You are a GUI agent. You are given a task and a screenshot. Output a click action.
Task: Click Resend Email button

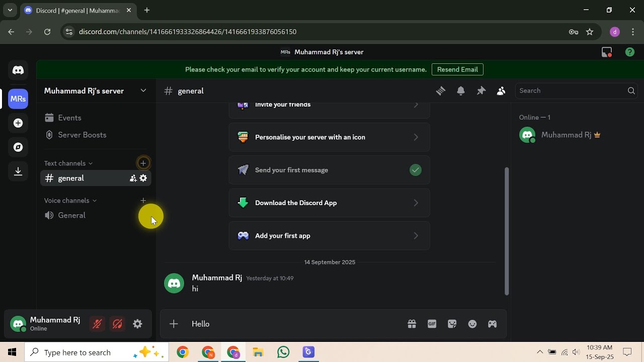pyautogui.click(x=457, y=69)
